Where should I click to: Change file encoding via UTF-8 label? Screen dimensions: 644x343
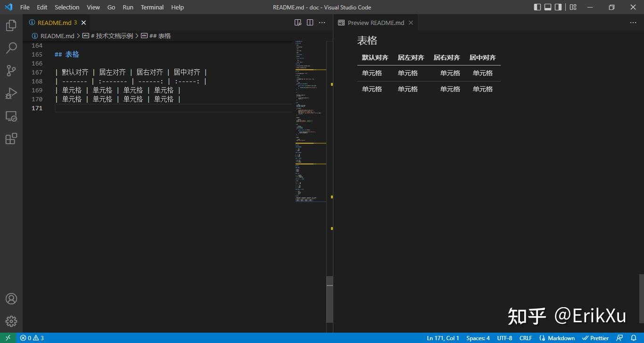504,338
